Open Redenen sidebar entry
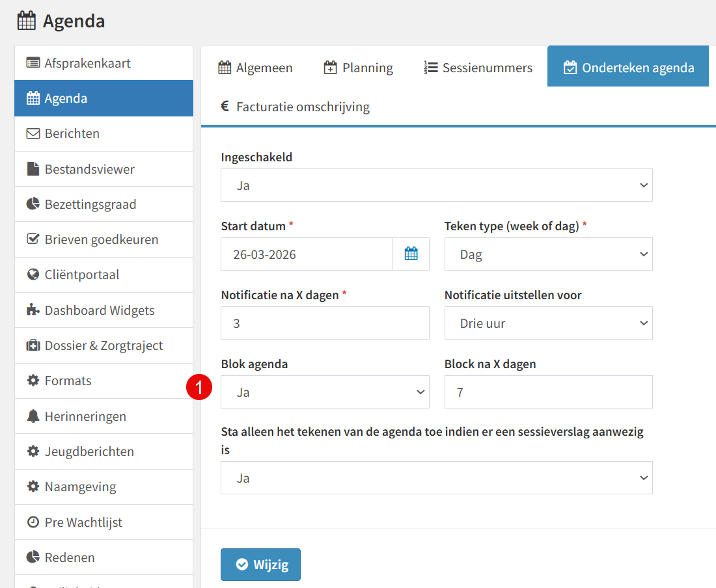 [103, 557]
